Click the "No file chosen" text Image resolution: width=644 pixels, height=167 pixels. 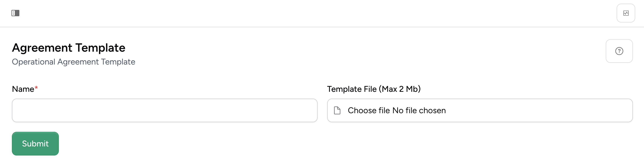click(x=419, y=110)
